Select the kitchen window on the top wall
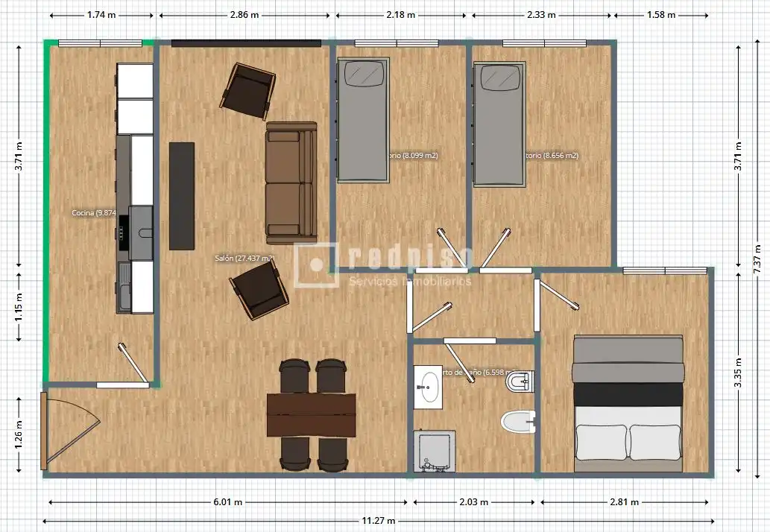The height and width of the screenshot is (532, 770). pos(100,43)
